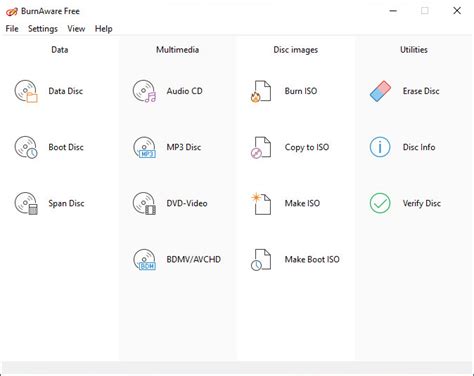Click the Disc images column heading

point(296,50)
